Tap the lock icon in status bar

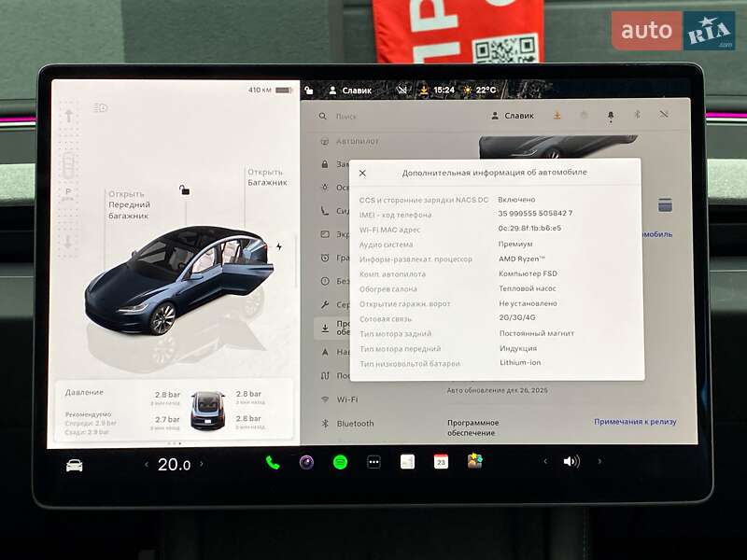pos(309,90)
